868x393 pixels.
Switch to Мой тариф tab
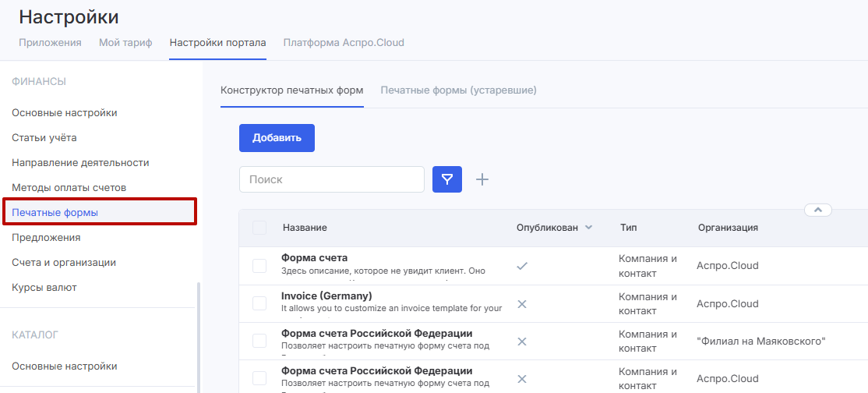[x=125, y=42]
